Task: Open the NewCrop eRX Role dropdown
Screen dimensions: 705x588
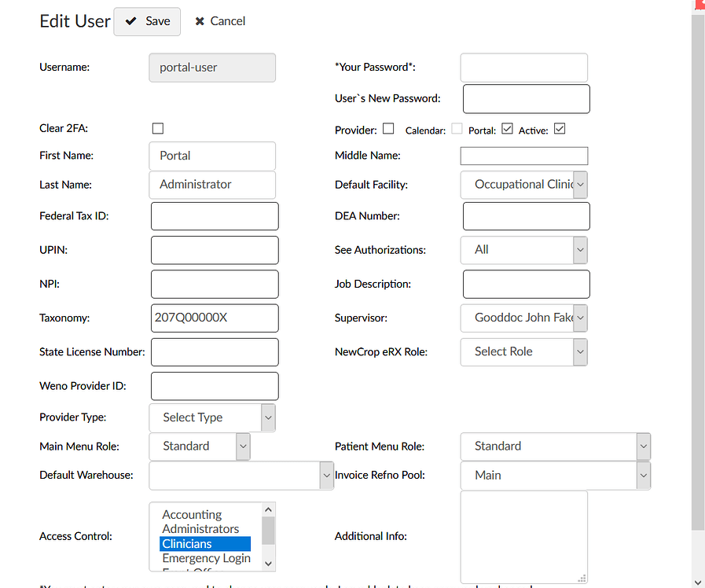Action: pos(579,352)
